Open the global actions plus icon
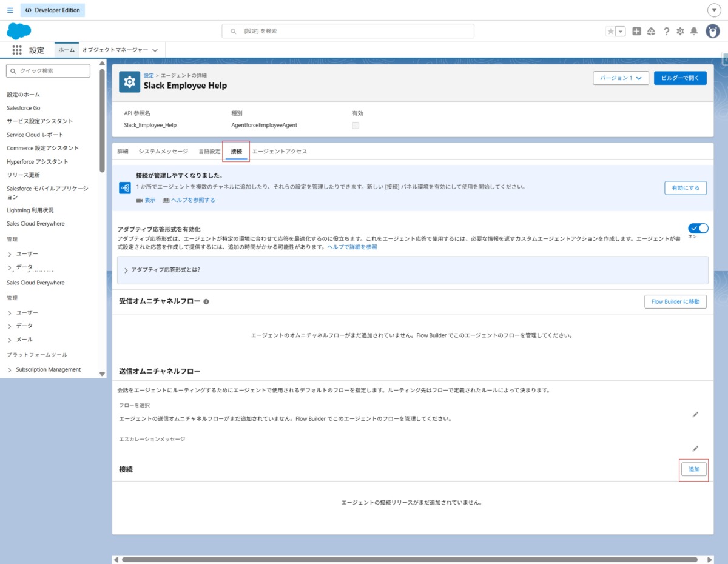Screen dimensions: 728x564 pyautogui.click(x=636, y=32)
